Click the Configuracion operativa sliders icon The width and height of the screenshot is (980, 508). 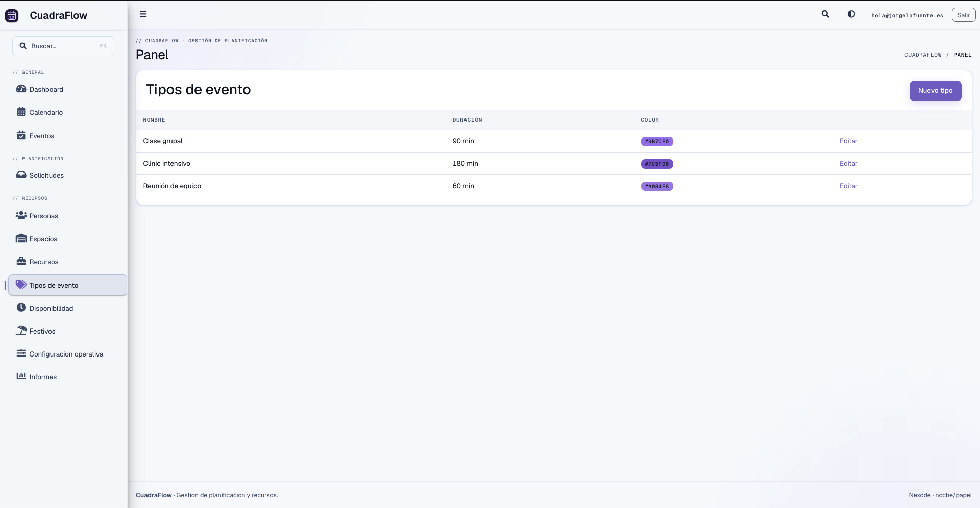[21, 353]
